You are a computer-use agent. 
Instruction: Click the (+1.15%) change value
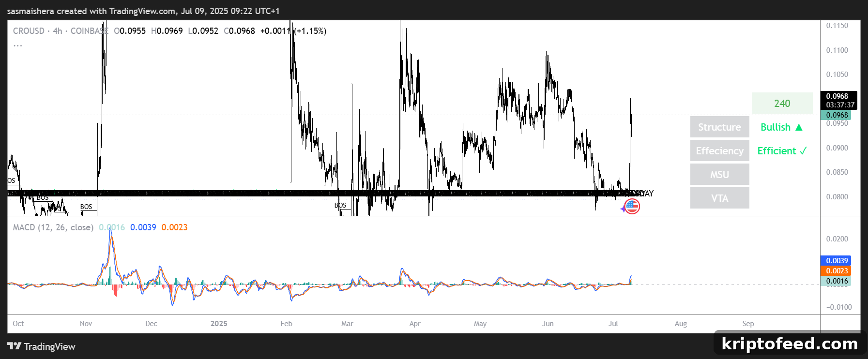coord(310,31)
